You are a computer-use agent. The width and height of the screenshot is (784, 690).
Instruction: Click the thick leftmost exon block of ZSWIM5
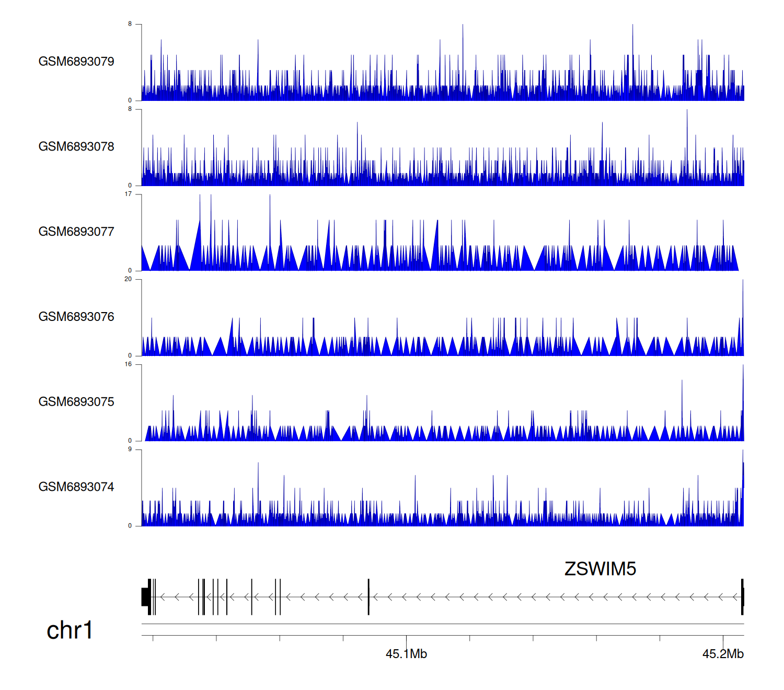146,597
